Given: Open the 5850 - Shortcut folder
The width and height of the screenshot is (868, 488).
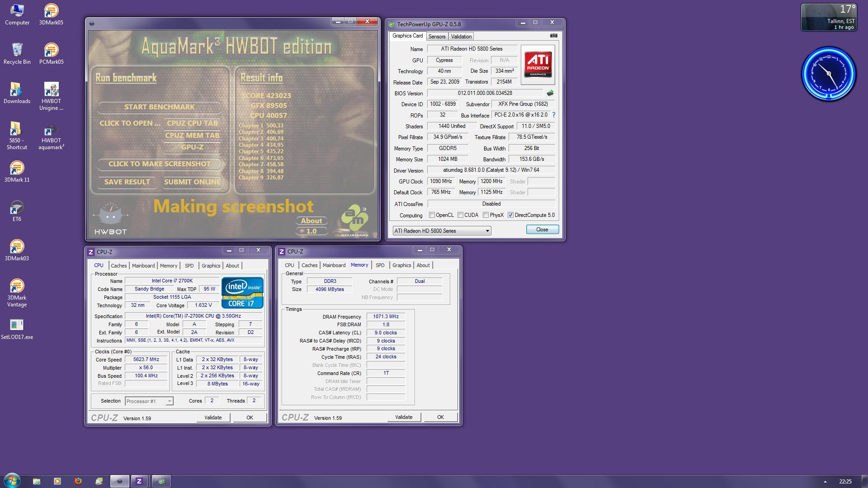Looking at the screenshot, I should [17, 136].
